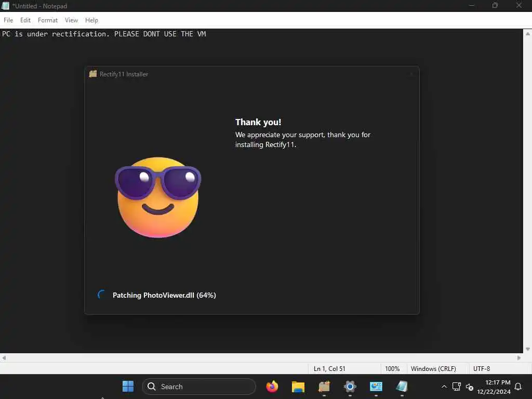
Task: Click the sunglasses emoji image
Action: pos(158,197)
